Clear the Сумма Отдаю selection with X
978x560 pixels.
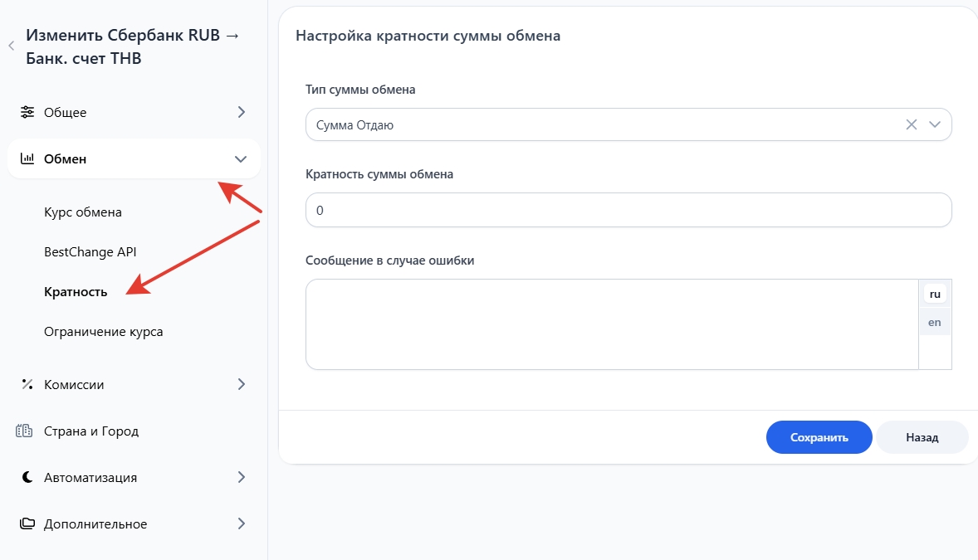click(911, 124)
